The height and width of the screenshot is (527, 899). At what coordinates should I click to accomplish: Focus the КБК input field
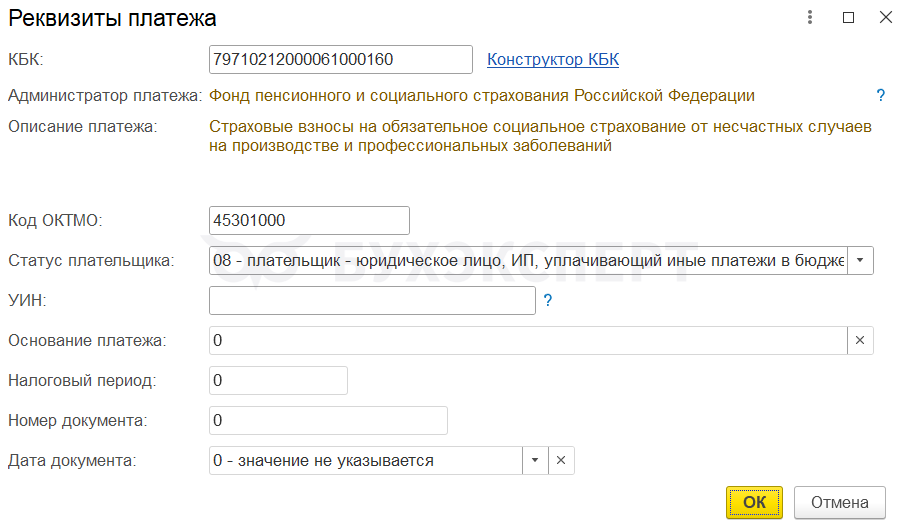(x=340, y=59)
